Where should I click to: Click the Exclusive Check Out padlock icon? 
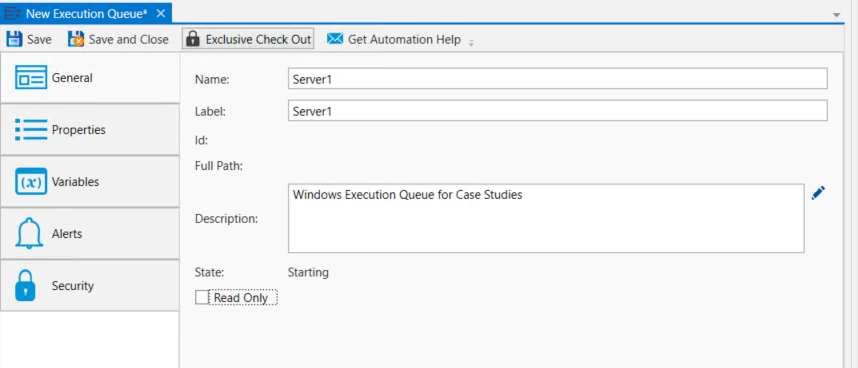point(192,39)
